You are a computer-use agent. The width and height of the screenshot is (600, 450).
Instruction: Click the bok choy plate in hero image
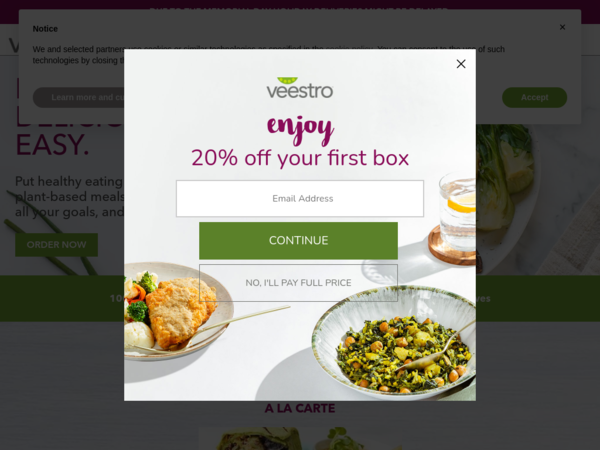tap(505, 184)
